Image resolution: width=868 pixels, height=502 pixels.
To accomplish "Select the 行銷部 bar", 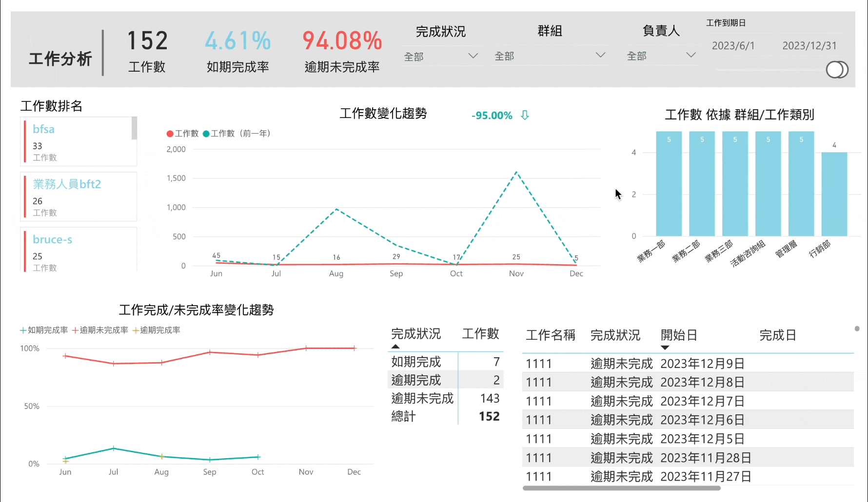I will pos(834,194).
